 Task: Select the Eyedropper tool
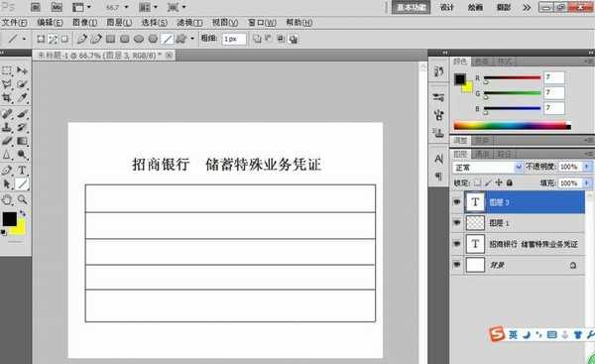tap(22, 98)
